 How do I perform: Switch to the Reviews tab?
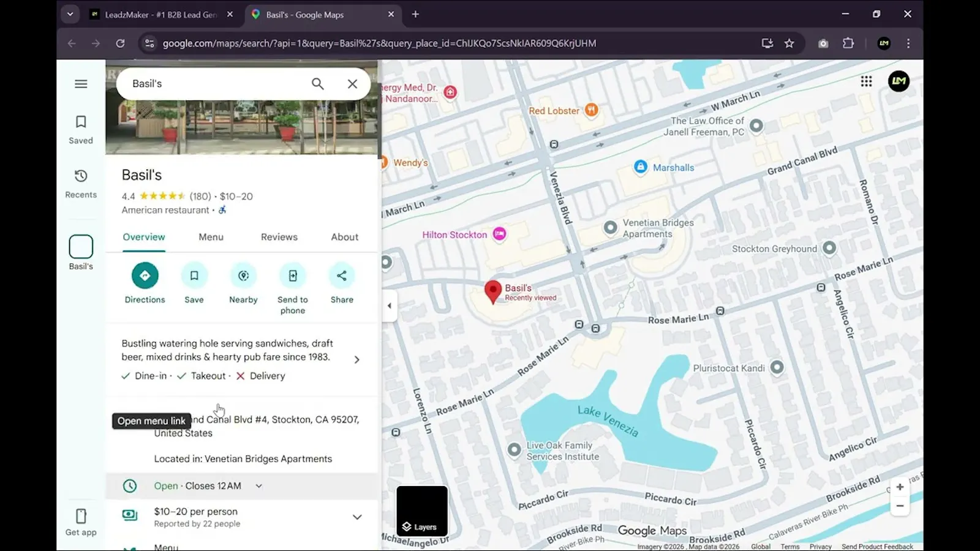pos(279,238)
